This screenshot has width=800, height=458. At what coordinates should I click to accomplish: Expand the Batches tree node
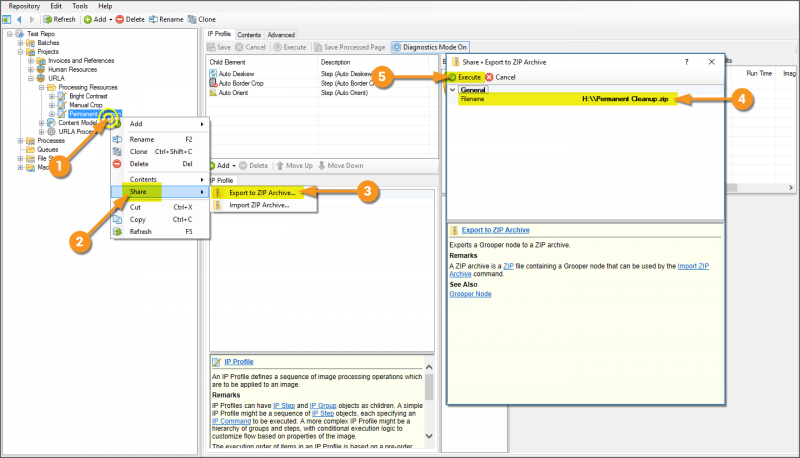click(20, 43)
